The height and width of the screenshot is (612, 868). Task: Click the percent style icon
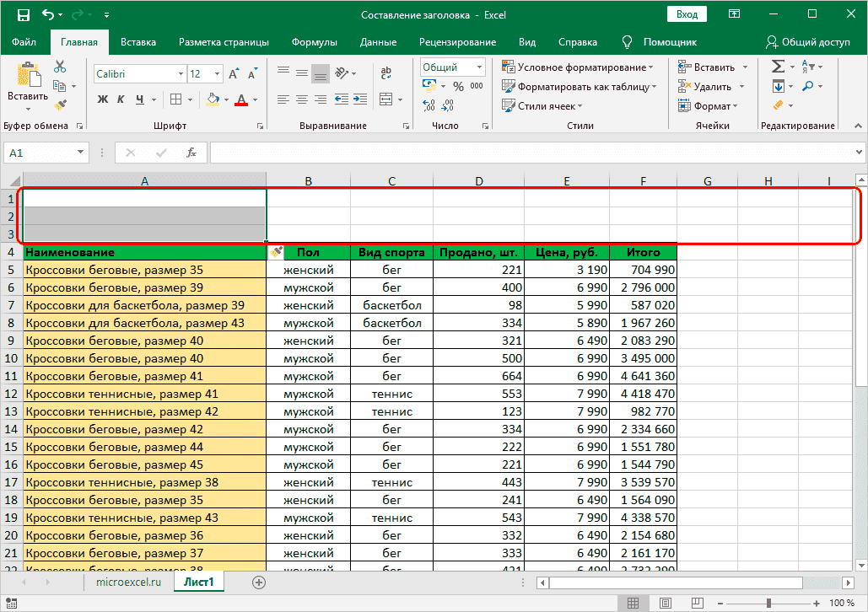458,86
